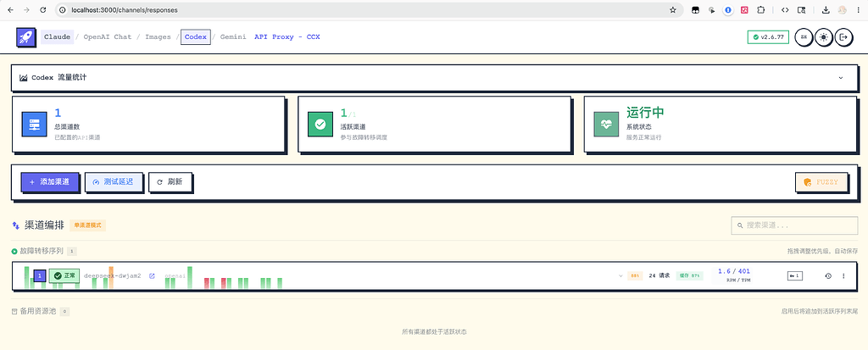Click the deepseek-dwjam2 channel name
868x350 pixels.
[x=113, y=275]
